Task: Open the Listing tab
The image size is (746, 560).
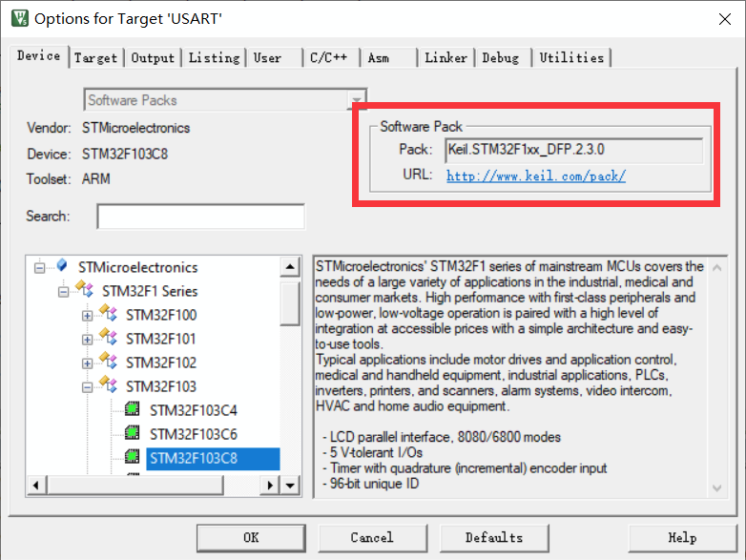Action: (214, 58)
